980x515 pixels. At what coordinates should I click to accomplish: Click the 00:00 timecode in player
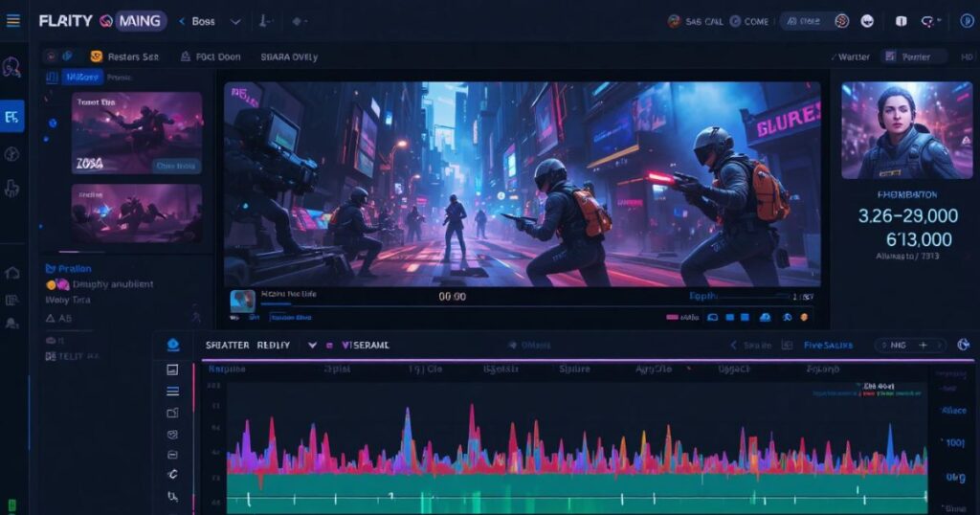click(x=452, y=297)
